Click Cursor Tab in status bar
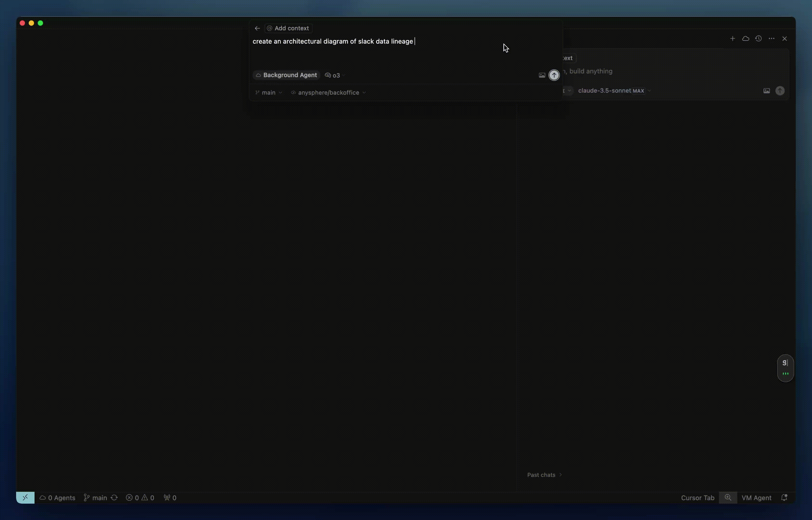 tap(697, 498)
